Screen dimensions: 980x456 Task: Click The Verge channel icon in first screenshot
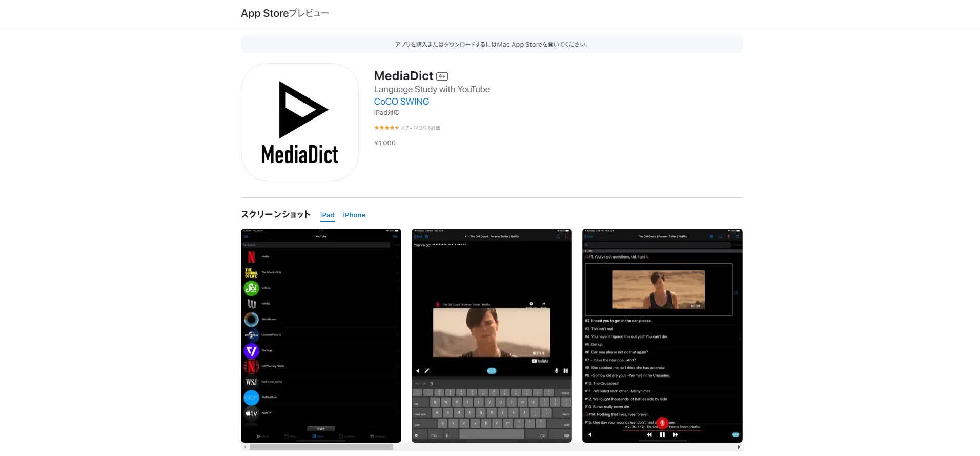(x=251, y=350)
